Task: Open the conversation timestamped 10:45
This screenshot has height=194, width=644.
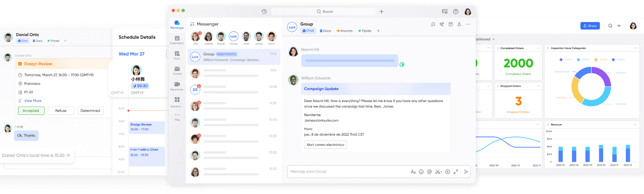Action: click(x=234, y=123)
